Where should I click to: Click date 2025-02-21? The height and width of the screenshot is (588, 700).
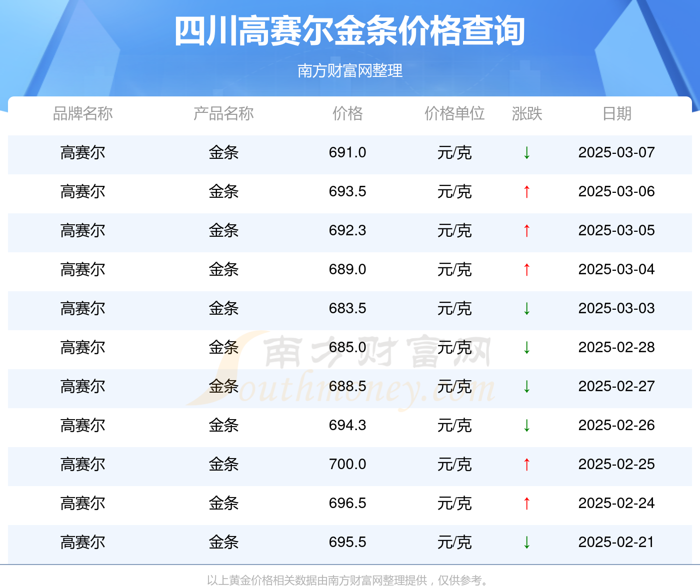(x=616, y=542)
